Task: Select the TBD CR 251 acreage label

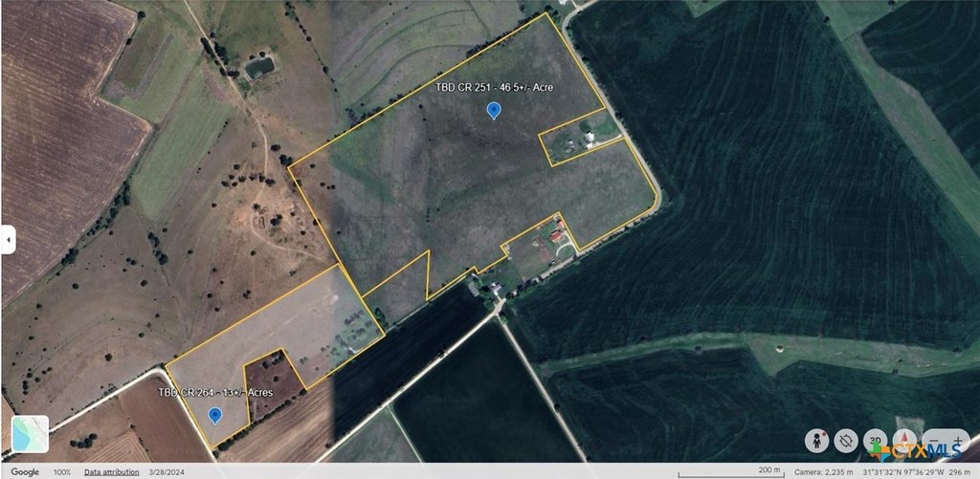Action: [494, 87]
